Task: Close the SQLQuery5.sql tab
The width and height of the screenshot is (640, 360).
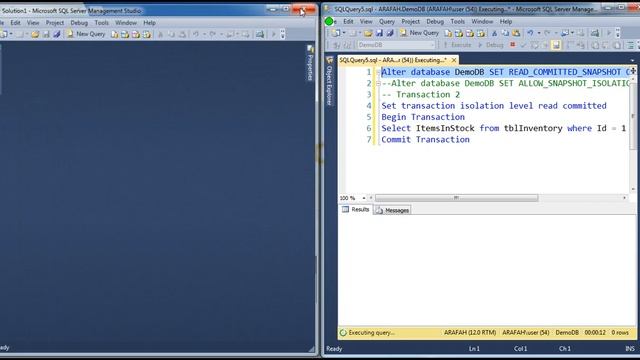Action: 454,60
